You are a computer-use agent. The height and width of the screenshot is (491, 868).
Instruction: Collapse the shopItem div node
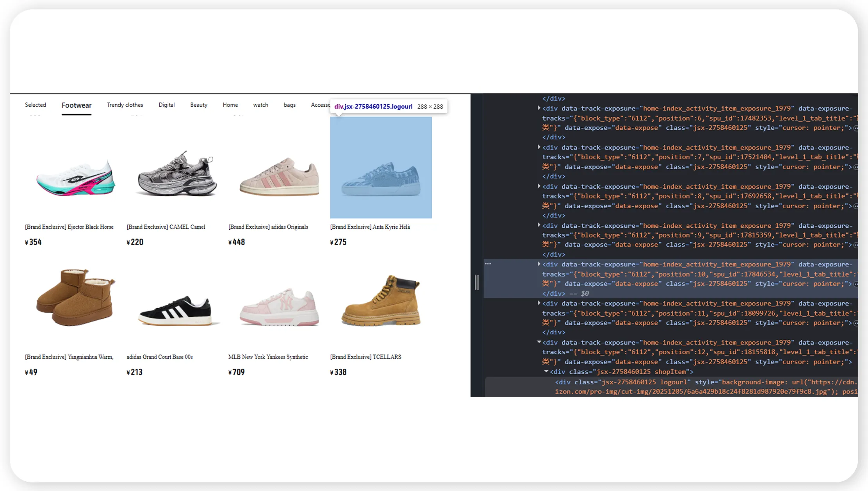point(546,371)
